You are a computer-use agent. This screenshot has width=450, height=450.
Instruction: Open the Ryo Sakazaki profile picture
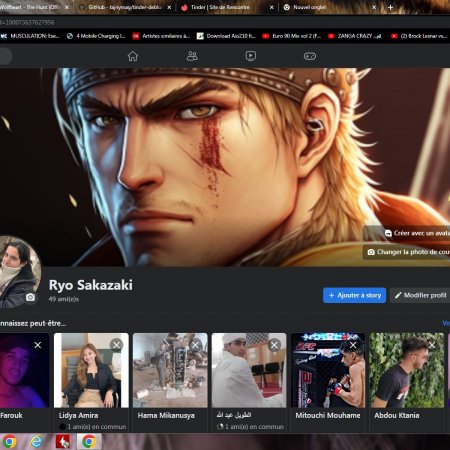18,272
